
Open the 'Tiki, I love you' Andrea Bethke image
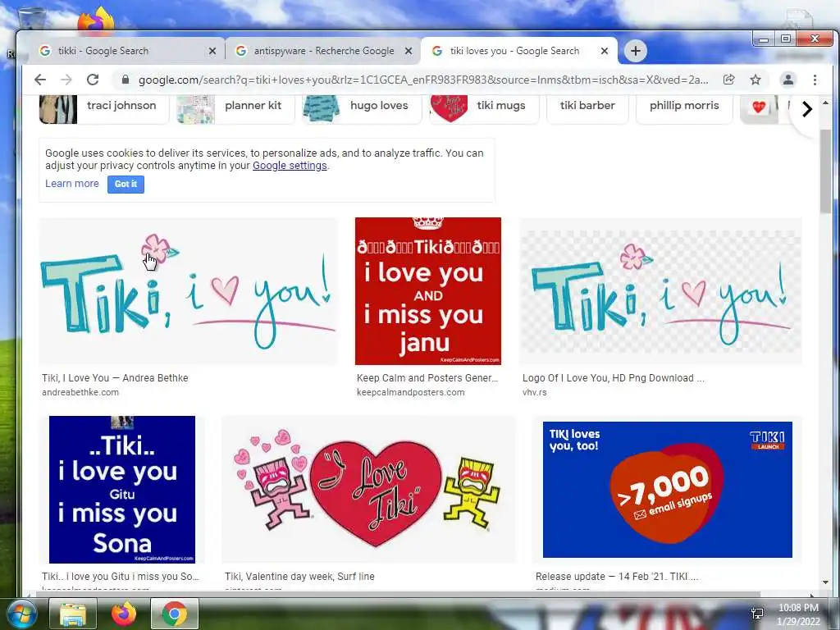coord(188,291)
